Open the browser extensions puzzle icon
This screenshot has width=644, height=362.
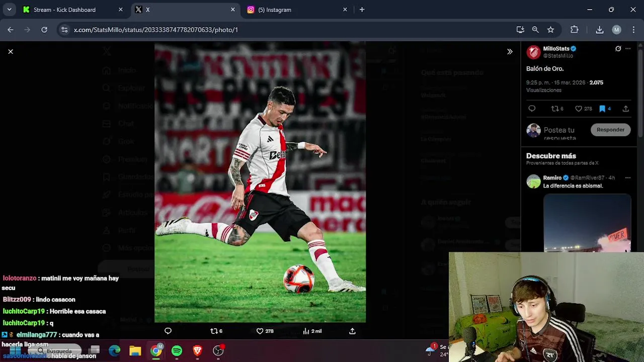point(574,30)
